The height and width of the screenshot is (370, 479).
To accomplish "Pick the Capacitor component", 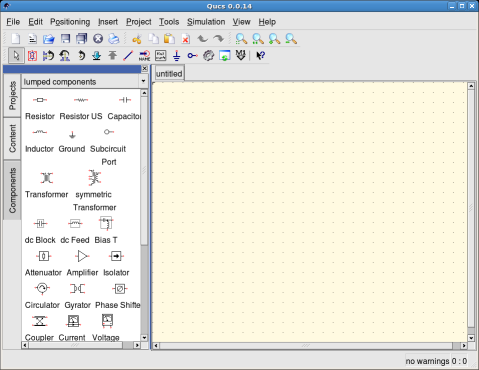I will [x=124, y=107].
